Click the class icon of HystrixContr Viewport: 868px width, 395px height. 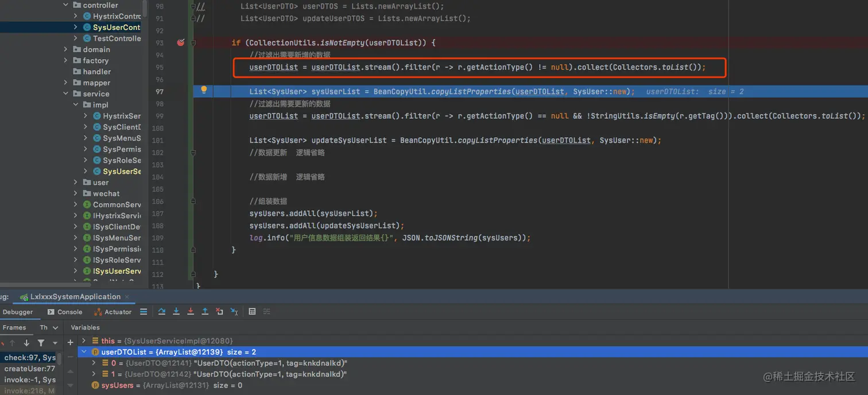tap(87, 16)
